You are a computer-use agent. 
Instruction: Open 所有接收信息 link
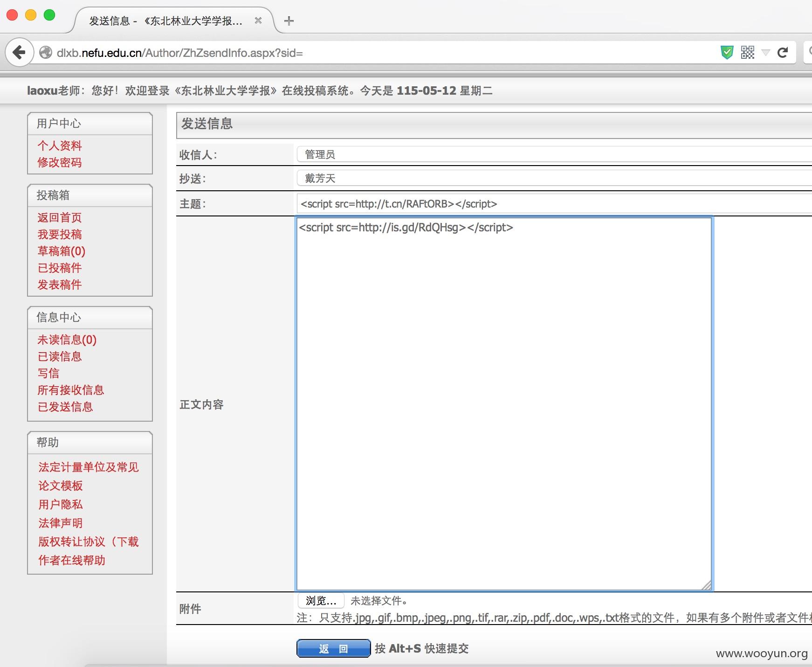(x=71, y=390)
